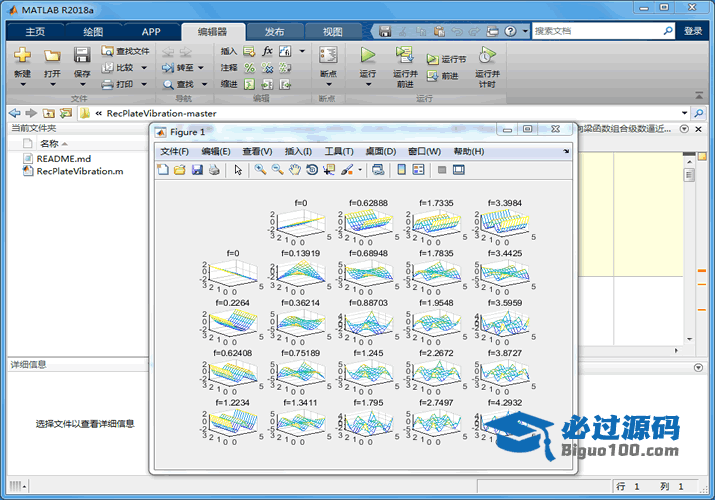Click the help question mark icon
The width and height of the screenshot is (715, 500).
[x=511, y=31]
